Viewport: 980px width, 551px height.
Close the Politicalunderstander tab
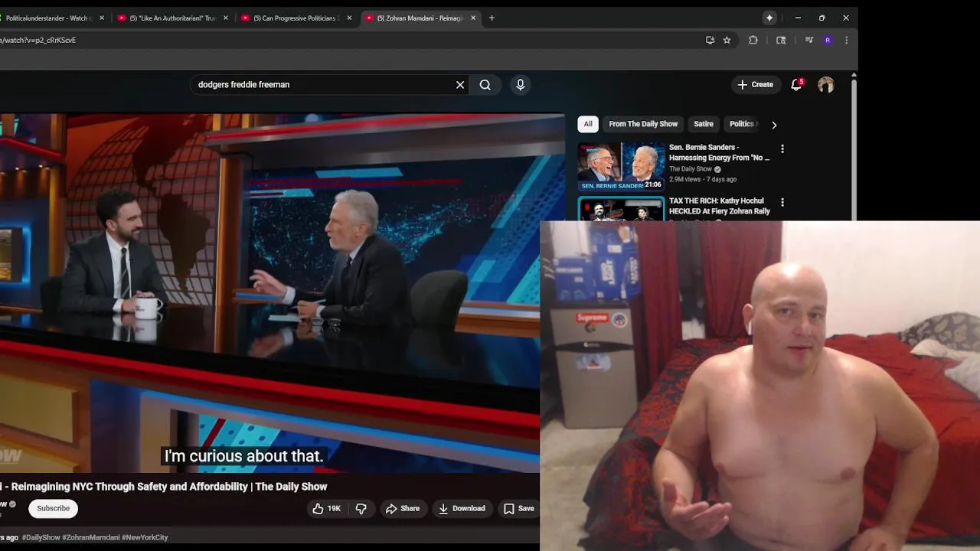(102, 18)
